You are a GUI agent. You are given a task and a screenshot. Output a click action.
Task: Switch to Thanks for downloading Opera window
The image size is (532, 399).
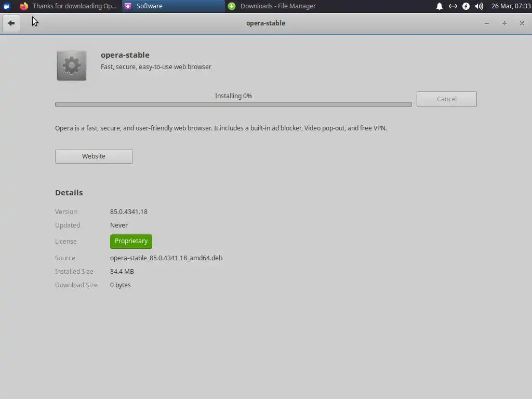tap(69, 6)
